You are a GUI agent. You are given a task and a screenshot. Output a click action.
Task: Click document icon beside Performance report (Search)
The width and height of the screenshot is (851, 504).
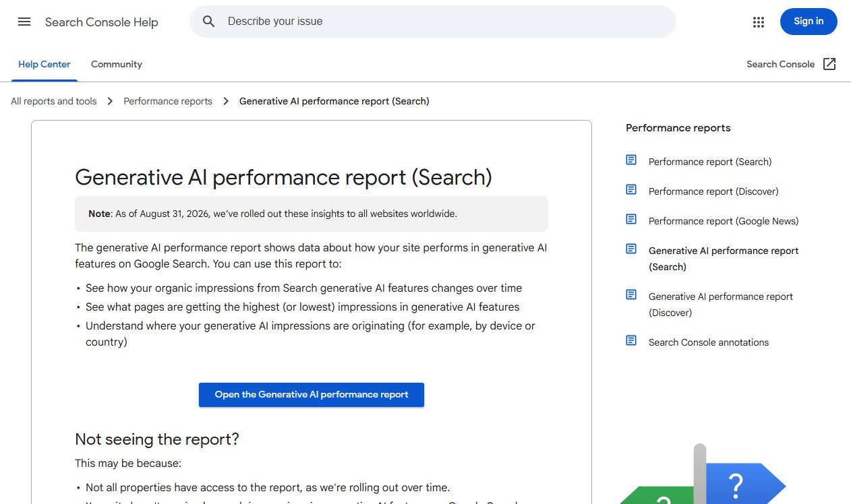(x=631, y=160)
